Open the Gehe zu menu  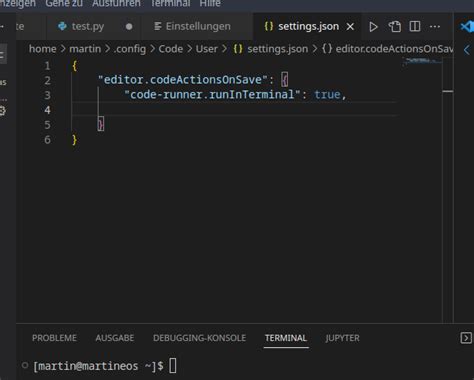click(x=64, y=4)
